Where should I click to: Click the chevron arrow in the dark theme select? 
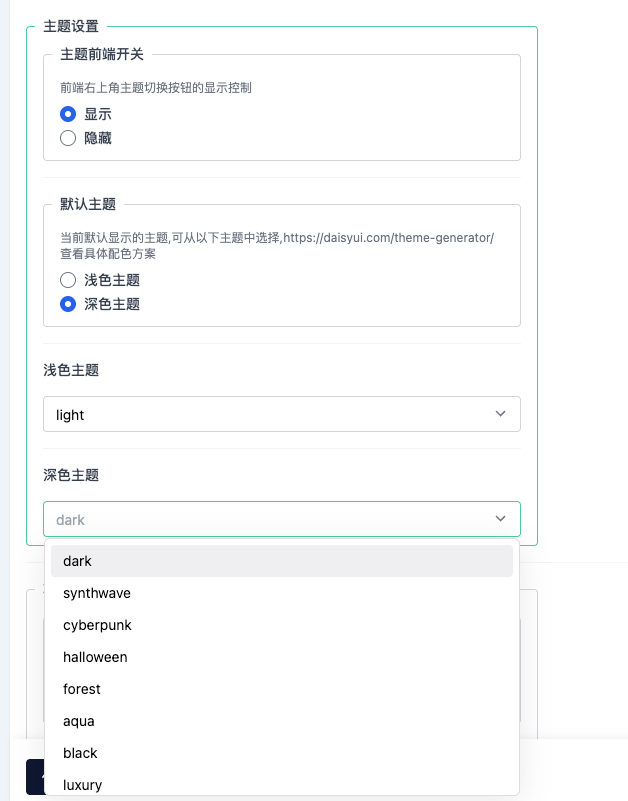coord(500,519)
